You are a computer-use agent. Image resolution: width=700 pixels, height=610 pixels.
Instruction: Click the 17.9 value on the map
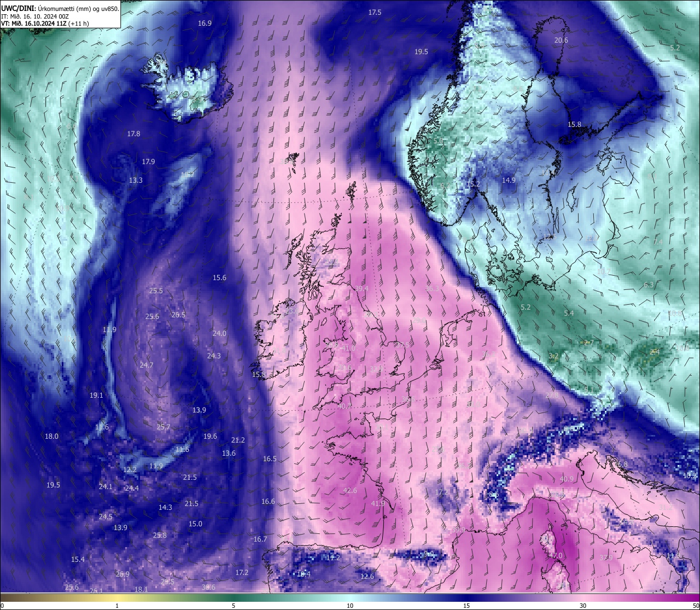(148, 162)
